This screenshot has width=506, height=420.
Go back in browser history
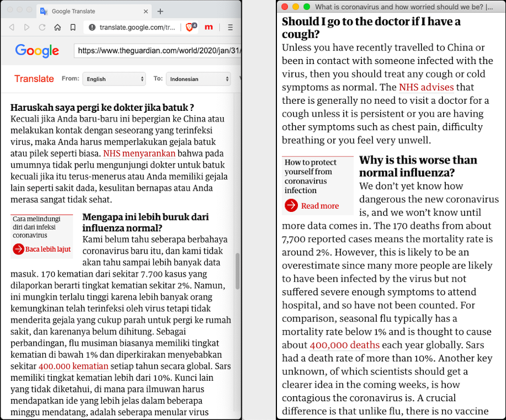pos(12,27)
